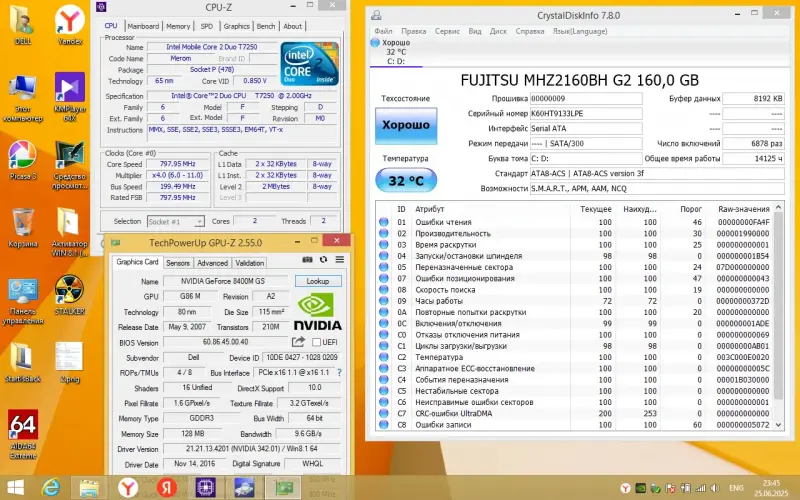Open the Validation tab in GPU-Z

click(249, 263)
